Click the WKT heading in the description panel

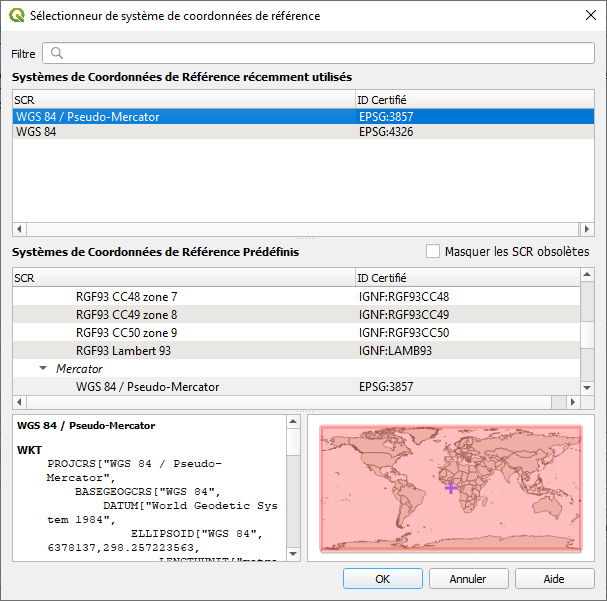pos(29,450)
